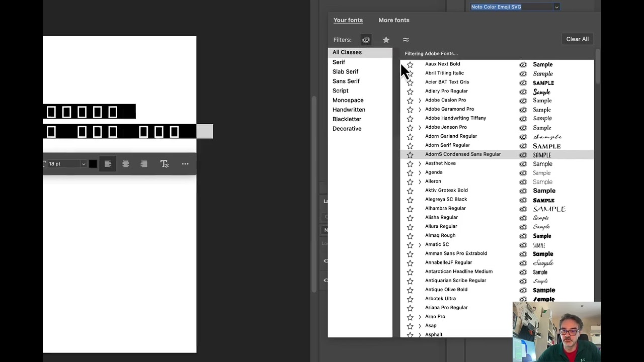Select left align text icon
Viewport: 644px width, 362px height.
point(108,164)
